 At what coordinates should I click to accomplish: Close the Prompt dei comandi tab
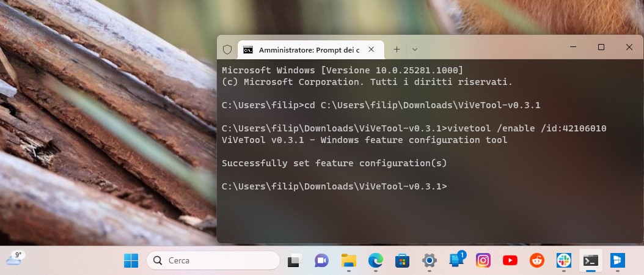tap(371, 50)
